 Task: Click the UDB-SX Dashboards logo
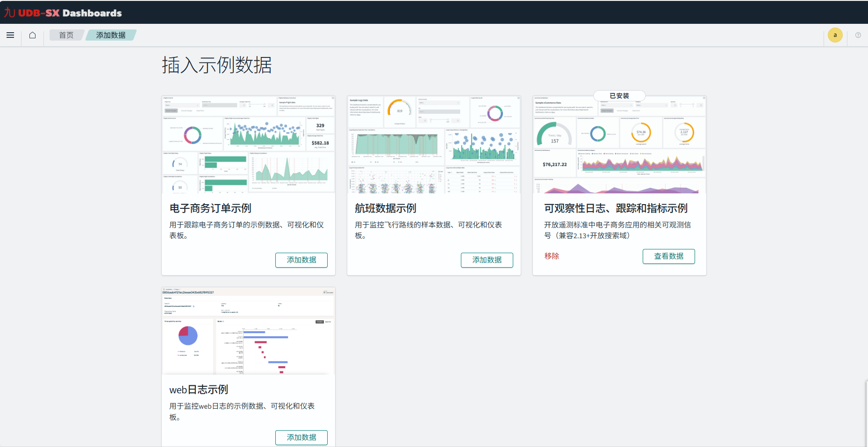coord(63,13)
